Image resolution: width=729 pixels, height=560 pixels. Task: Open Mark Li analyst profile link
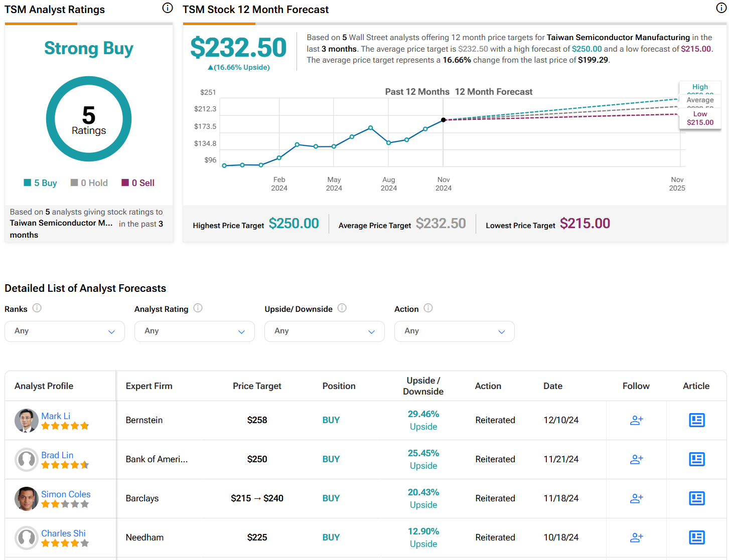(x=56, y=416)
